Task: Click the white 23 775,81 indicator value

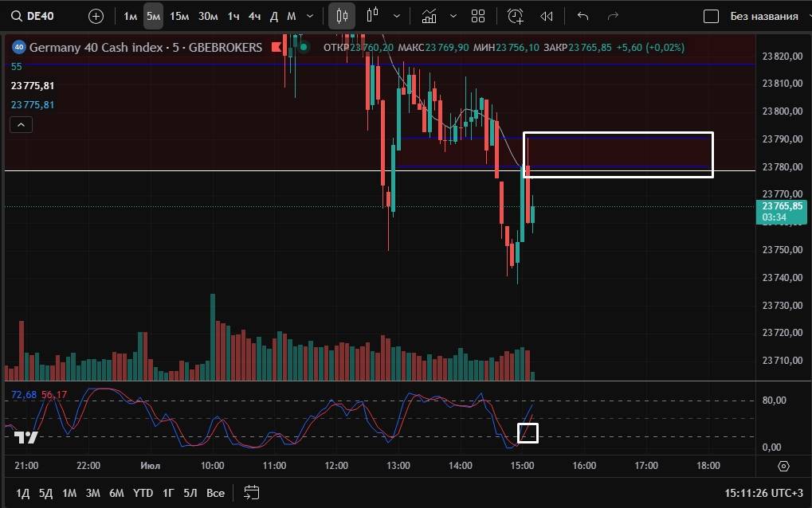Action: 33,86
